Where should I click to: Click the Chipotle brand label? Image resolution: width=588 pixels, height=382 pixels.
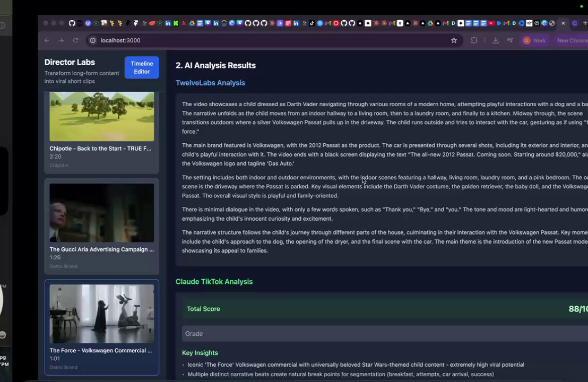coord(59,166)
